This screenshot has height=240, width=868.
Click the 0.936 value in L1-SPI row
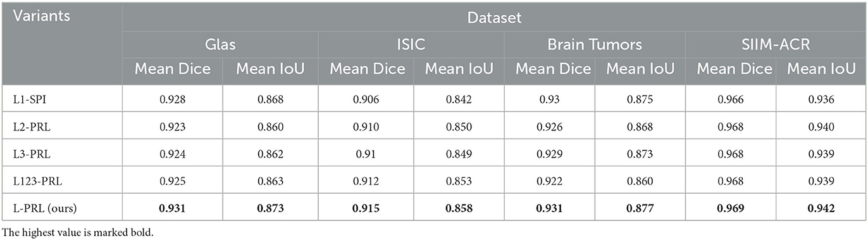[821, 99]
